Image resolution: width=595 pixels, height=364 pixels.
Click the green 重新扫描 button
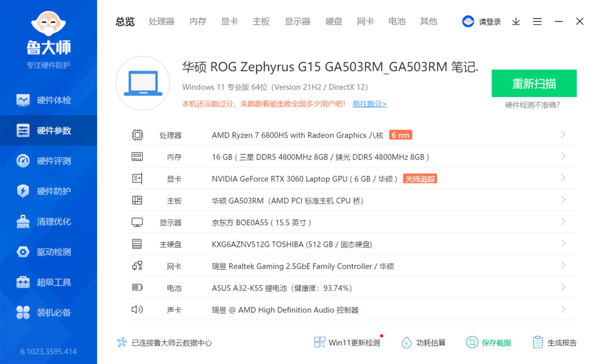(534, 83)
